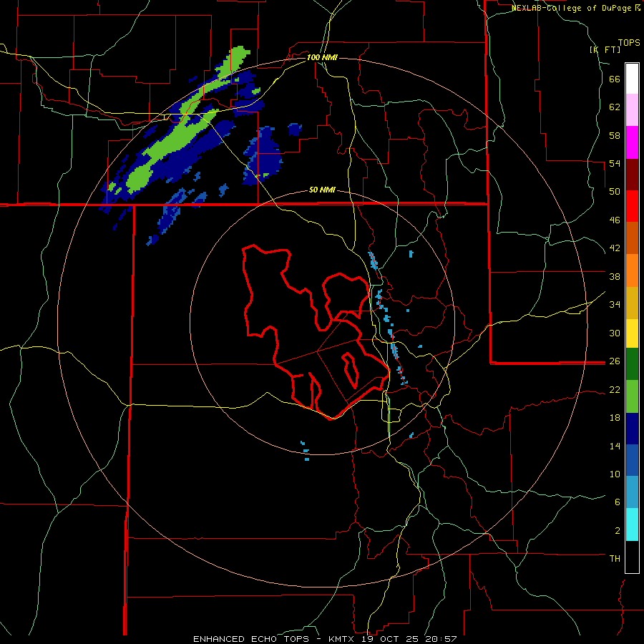This screenshot has width=644, height=644.
Task: Pick the cyan legend swatch
Action: pyautogui.click(x=632, y=525)
